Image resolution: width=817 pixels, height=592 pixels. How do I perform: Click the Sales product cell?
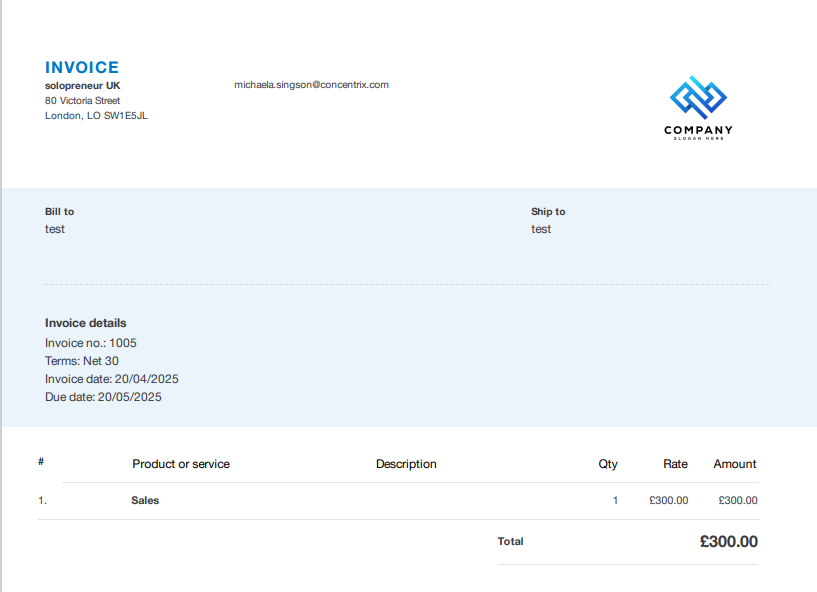pos(145,500)
